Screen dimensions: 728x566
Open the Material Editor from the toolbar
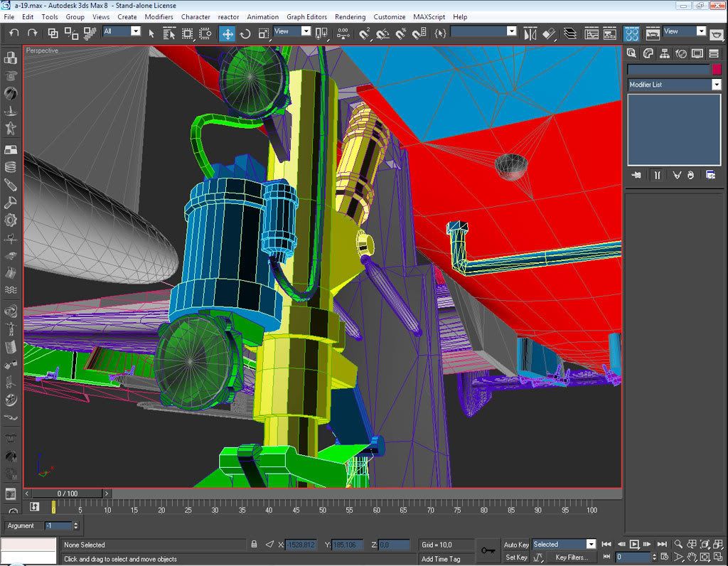pos(631,33)
